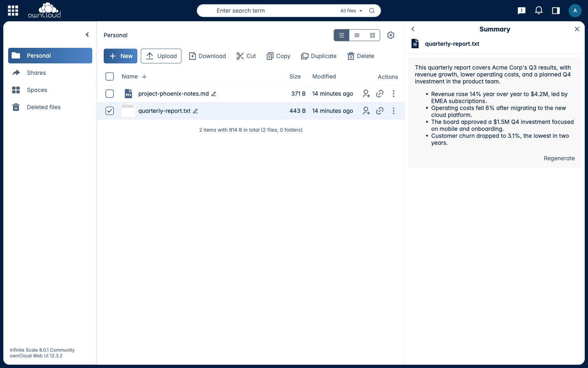
Task: Open the user avatar menu
Action: tap(575, 11)
